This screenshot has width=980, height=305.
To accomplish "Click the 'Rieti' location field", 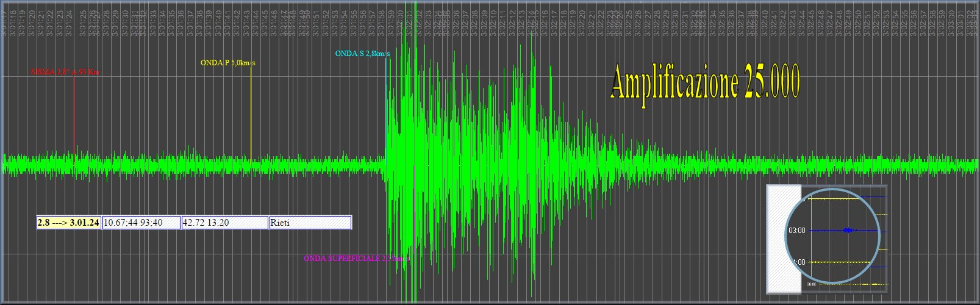I will pyautogui.click(x=310, y=223).
